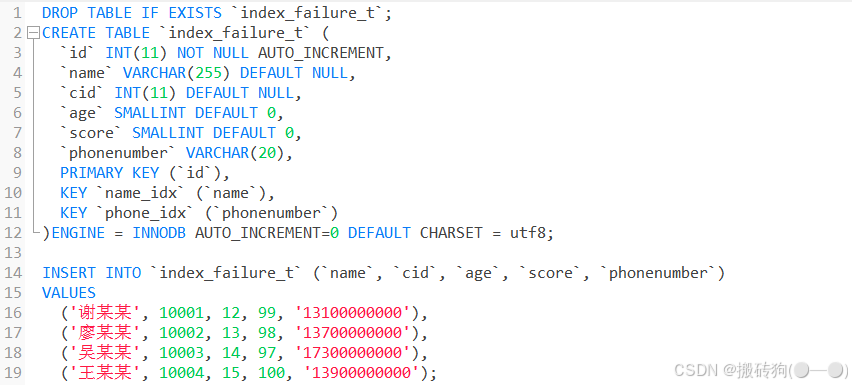The height and width of the screenshot is (385, 852).
Task: Click the '17300000000' phone string
Action: (x=352, y=352)
